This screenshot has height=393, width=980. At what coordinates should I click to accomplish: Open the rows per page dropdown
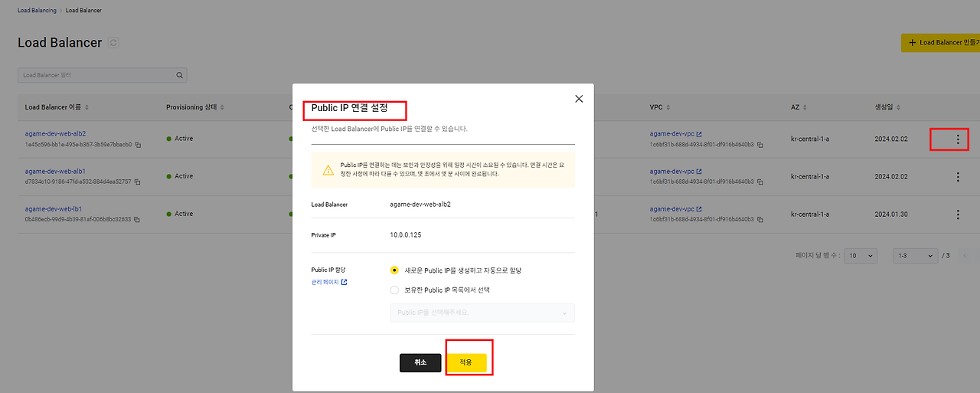click(861, 256)
